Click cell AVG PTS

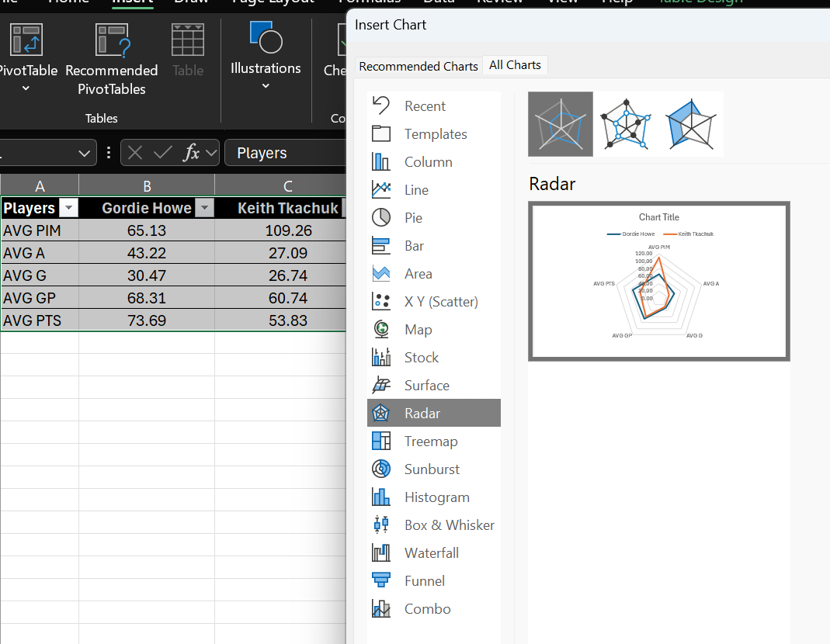coord(40,320)
